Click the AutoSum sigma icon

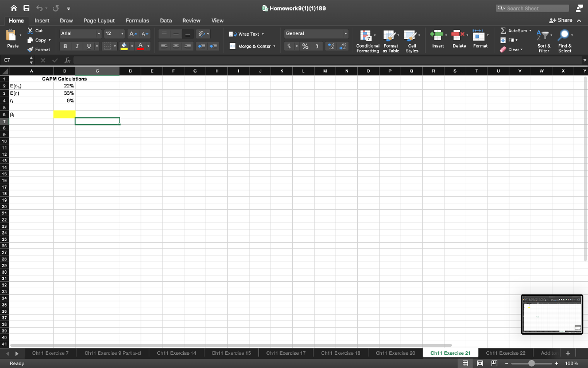click(x=503, y=30)
